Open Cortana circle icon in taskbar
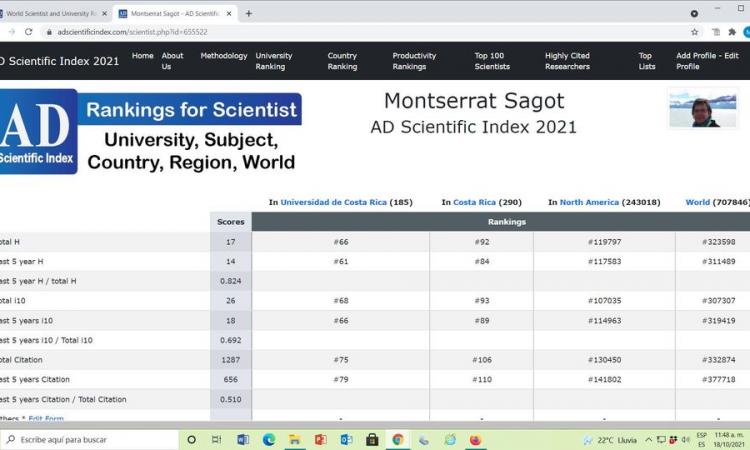This screenshot has height=450, width=750. point(191,439)
